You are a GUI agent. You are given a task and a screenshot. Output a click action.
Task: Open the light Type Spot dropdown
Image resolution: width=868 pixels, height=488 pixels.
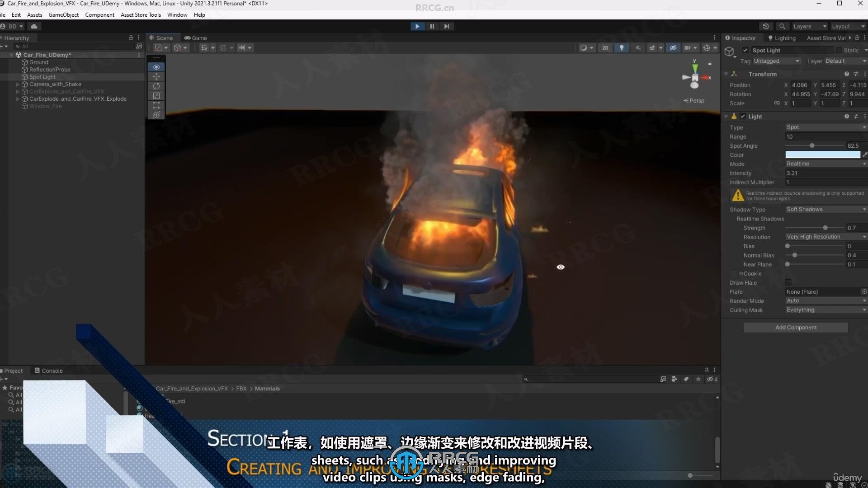[x=826, y=127]
